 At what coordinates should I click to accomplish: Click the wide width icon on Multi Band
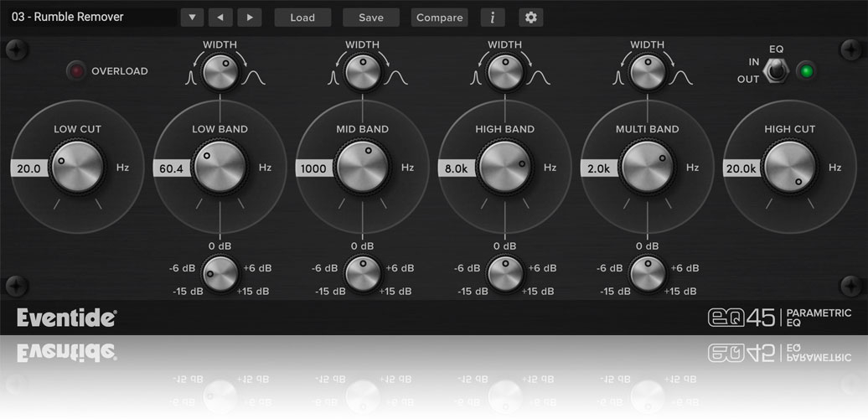click(x=682, y=79)
